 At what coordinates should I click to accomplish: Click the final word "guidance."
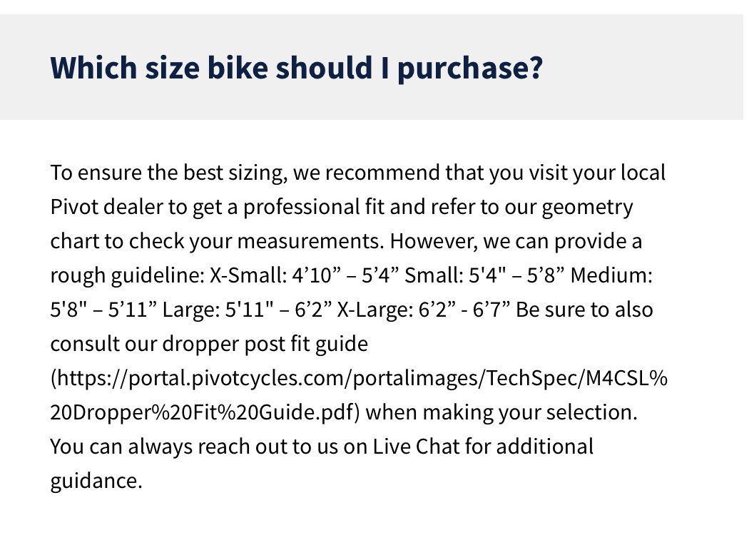(96, 481)
